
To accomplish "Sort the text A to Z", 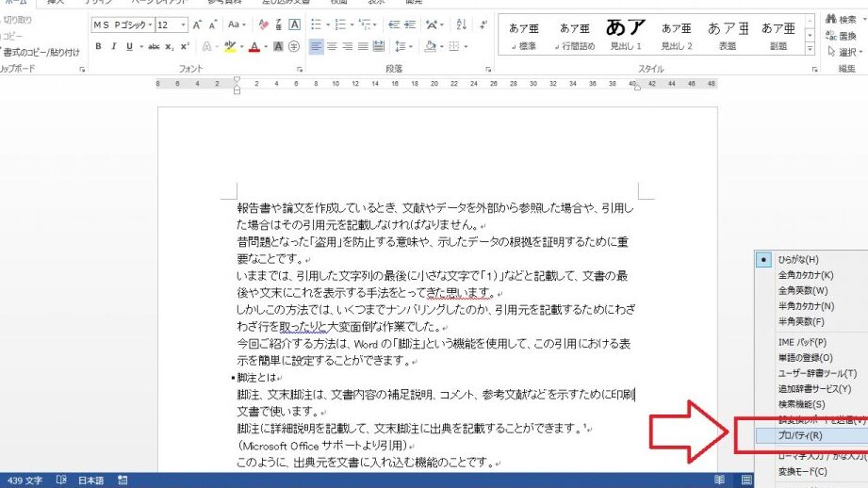I will point(461,24).
